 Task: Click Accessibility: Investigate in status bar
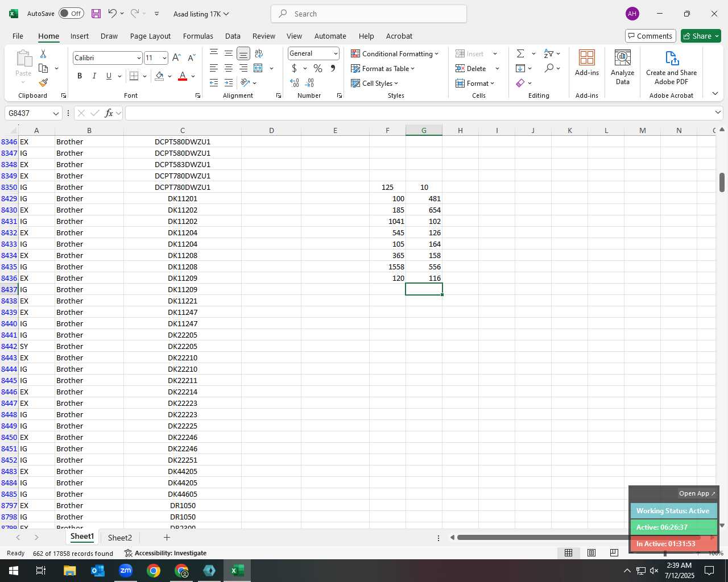click(x=166, y=553)
